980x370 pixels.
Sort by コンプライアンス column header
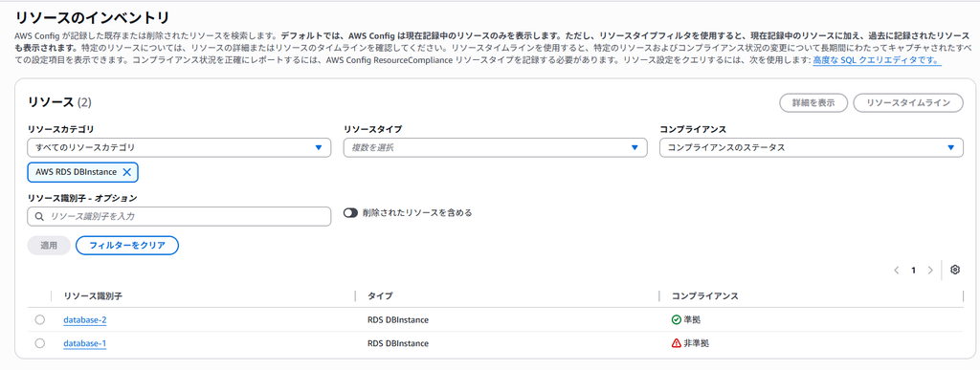point(705,295)
